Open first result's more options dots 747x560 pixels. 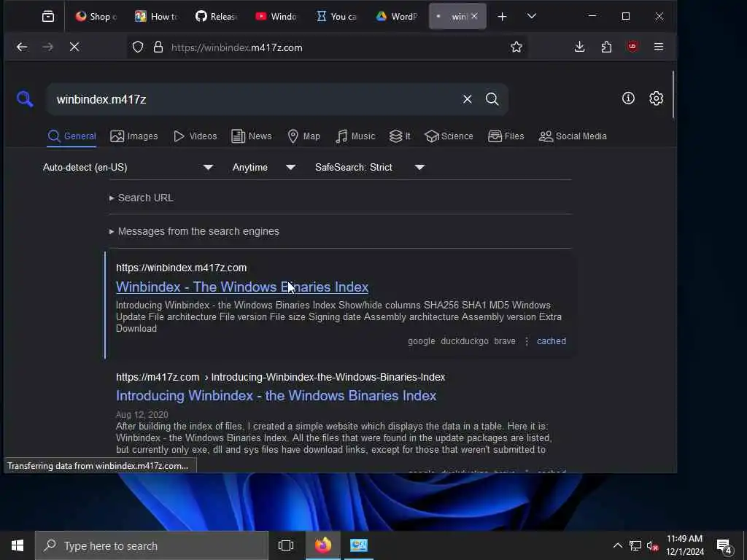click(527, 341)
